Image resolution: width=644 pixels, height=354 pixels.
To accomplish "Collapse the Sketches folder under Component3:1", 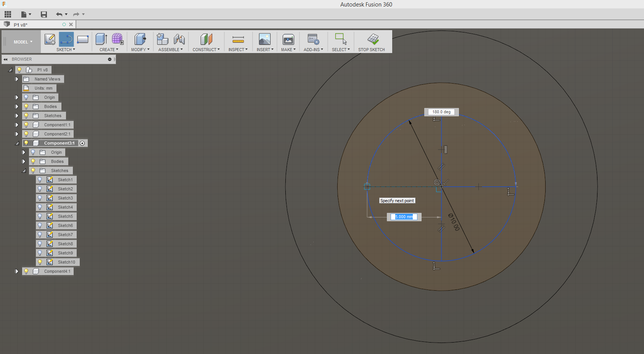I will tap(24, 171).
